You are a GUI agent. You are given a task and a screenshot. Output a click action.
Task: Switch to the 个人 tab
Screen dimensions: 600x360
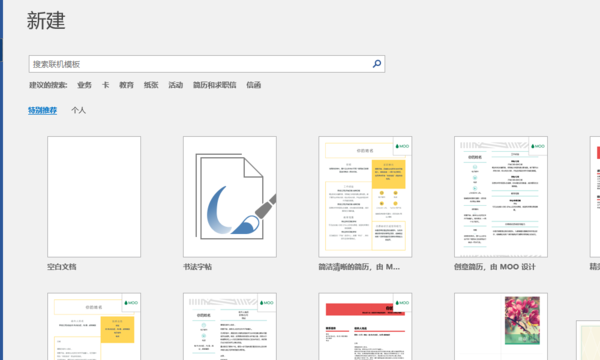78,110
